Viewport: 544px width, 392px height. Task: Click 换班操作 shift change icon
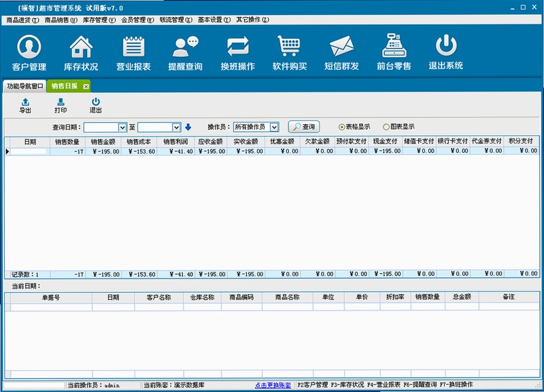point(237,53)
